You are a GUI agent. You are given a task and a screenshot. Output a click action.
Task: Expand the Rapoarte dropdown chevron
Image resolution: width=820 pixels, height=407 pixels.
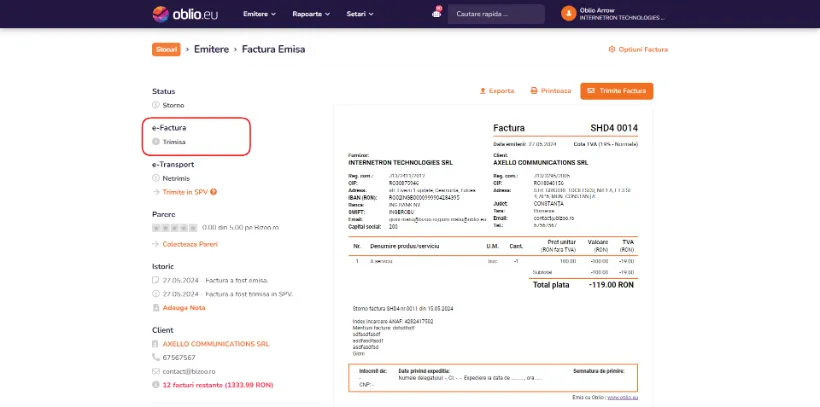[x=328, y=15]
